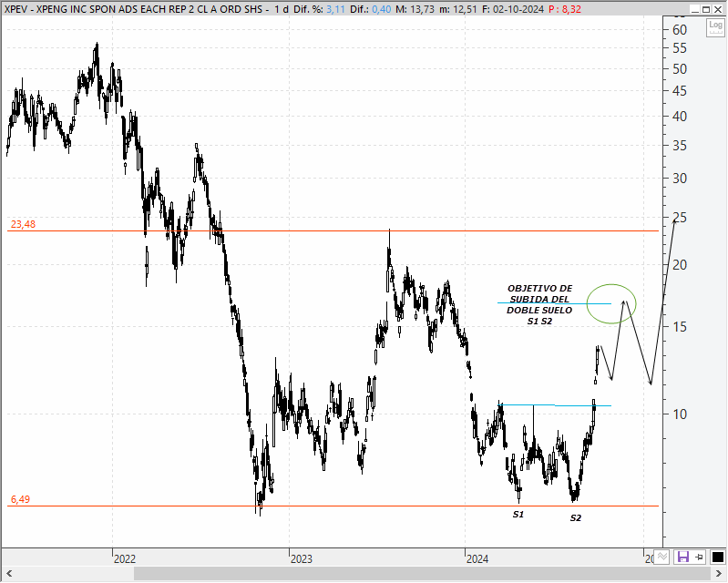Click the purple save floppy-disk icon

click(683, 557)
